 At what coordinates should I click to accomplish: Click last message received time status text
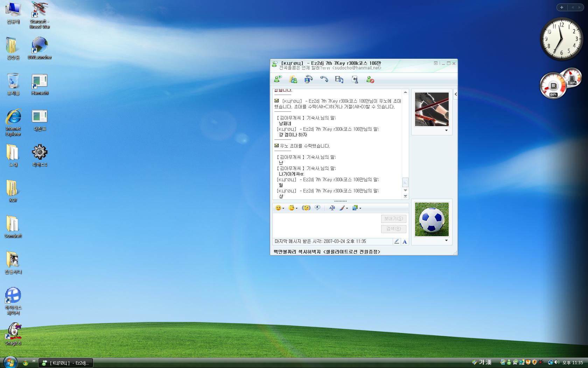[320, 241]
